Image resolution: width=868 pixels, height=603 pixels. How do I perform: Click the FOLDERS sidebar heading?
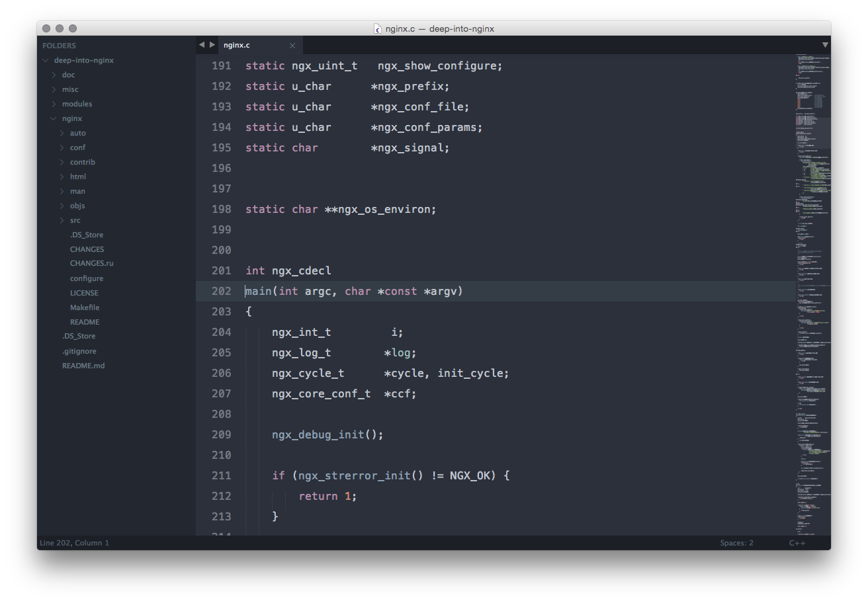point(59,46)
